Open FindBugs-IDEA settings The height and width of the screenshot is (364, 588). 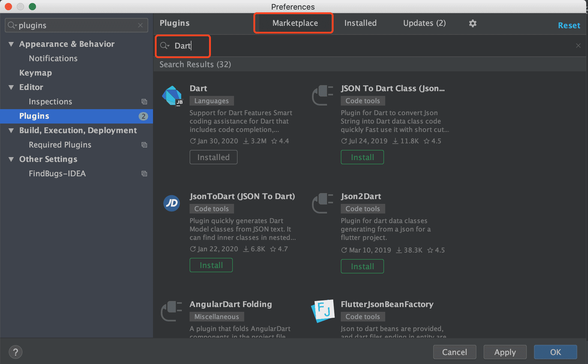pyautogui.click(x=57, y=174)
